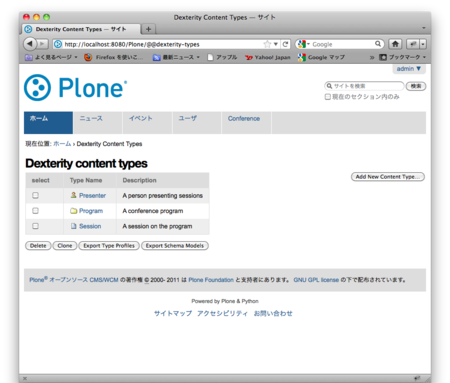Show more bookmarks with the chevron

tap(372, 57)
